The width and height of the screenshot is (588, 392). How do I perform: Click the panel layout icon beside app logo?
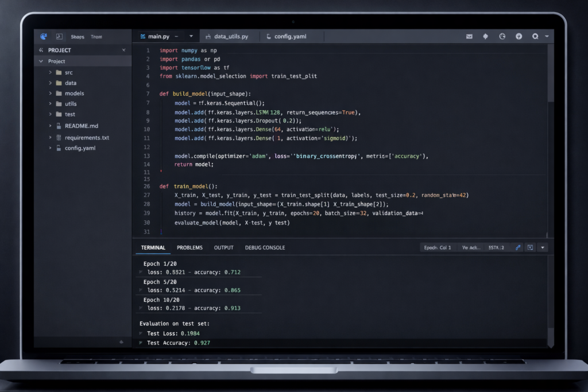coord(59,36)
